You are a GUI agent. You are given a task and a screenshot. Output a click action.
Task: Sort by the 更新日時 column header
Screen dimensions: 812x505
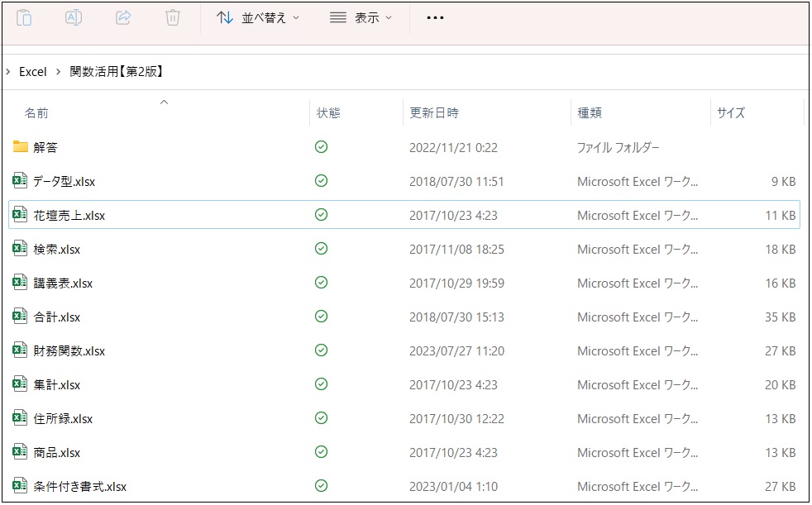[434, 112]
